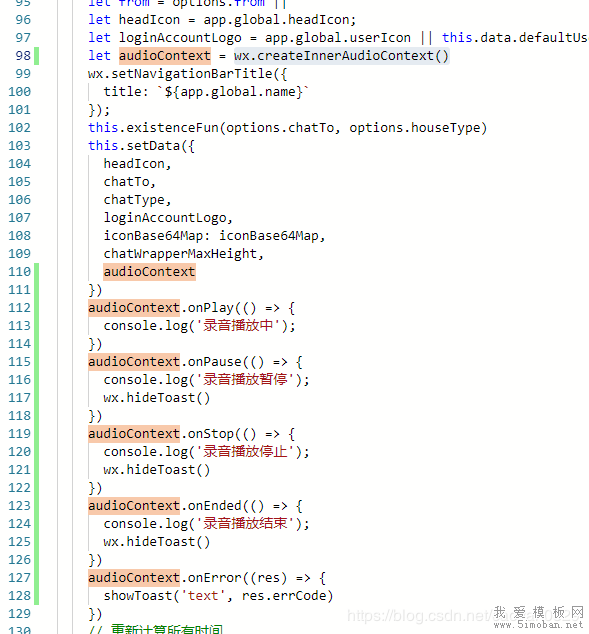Click the onPause method call

[215, 361]
